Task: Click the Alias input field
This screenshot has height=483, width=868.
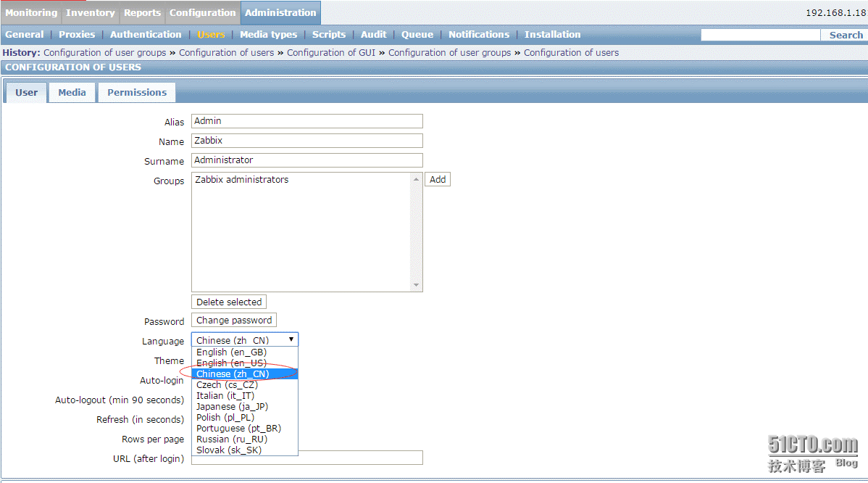Action: click(x=307, y=120)
